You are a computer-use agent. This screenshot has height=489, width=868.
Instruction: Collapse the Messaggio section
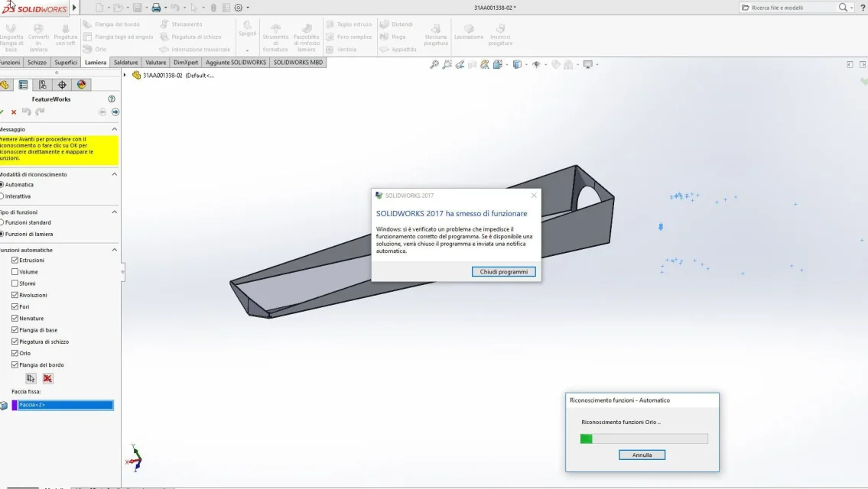tap(115, 129)
